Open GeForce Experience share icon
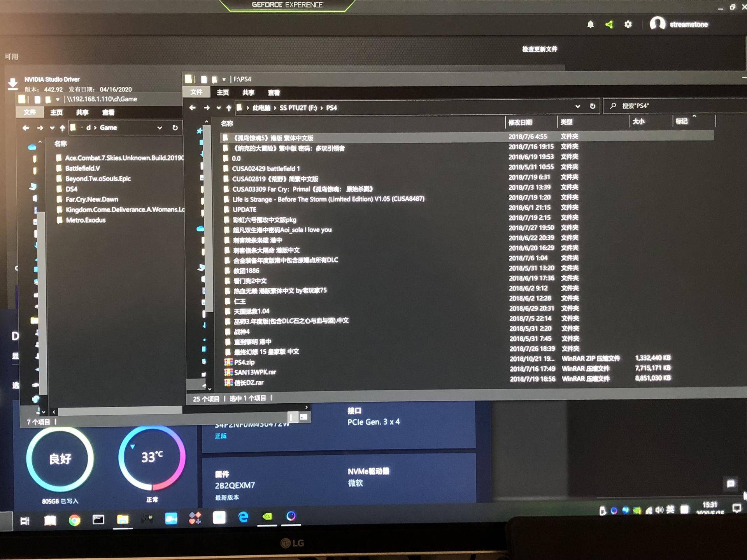Screen dimensions: 747x560 click(x=609, y=24)
